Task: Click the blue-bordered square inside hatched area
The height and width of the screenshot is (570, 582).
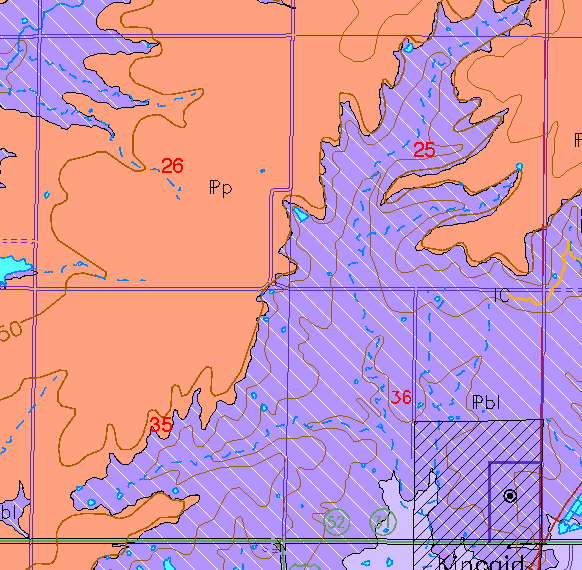Action: [x=515, y=501]
